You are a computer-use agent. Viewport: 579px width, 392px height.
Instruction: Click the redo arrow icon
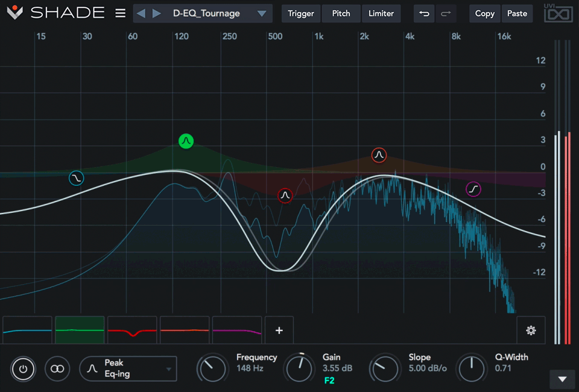point(446,13)
